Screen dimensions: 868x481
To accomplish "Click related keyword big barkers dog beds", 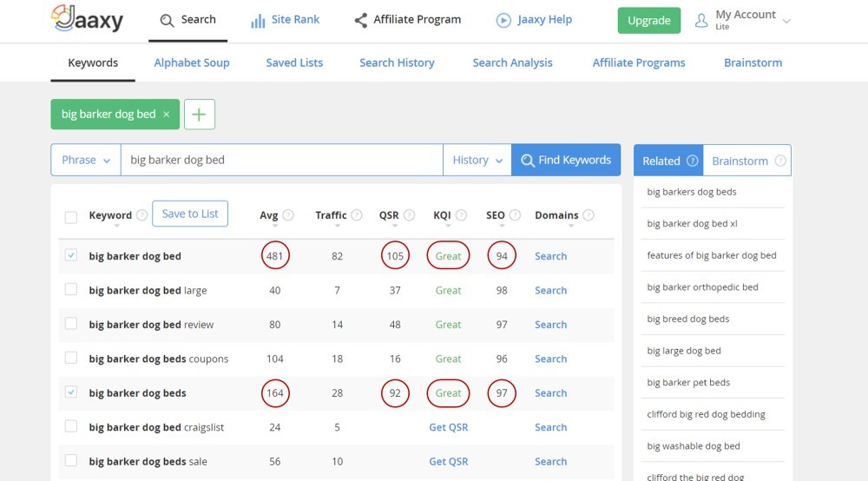I will [692, 192].
